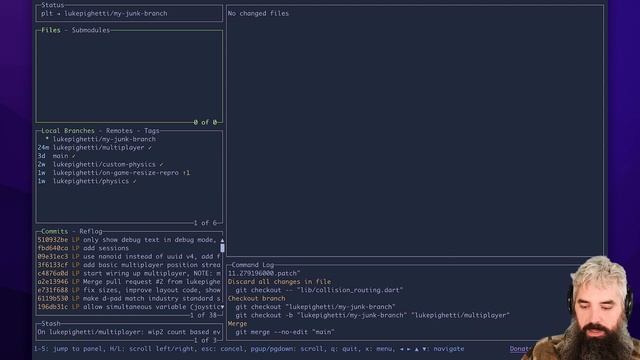The width and height of the screenshot is (640, 360).
Task: Select commit e731f688 fix sizes, improve layout
Action: click(x=129, y=290)
